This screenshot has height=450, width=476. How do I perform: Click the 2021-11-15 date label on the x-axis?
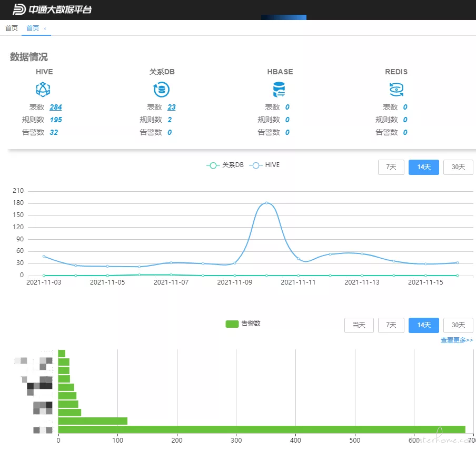[425, 282]
